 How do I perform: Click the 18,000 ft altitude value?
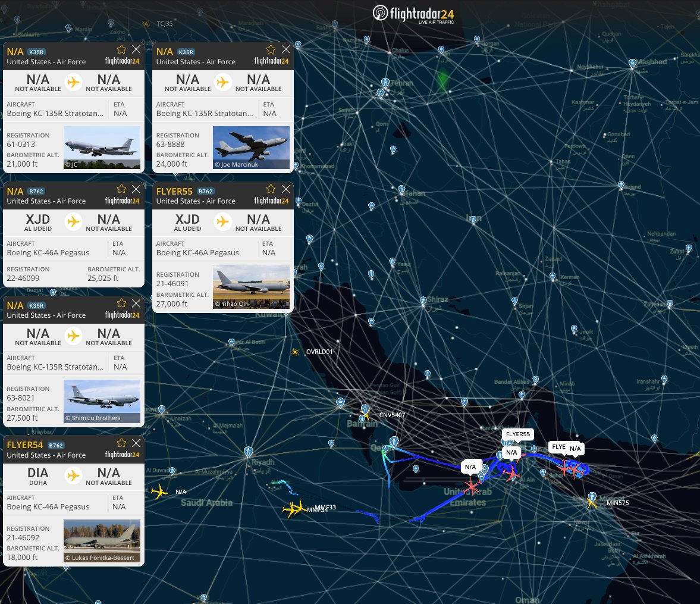click(22, 558)
